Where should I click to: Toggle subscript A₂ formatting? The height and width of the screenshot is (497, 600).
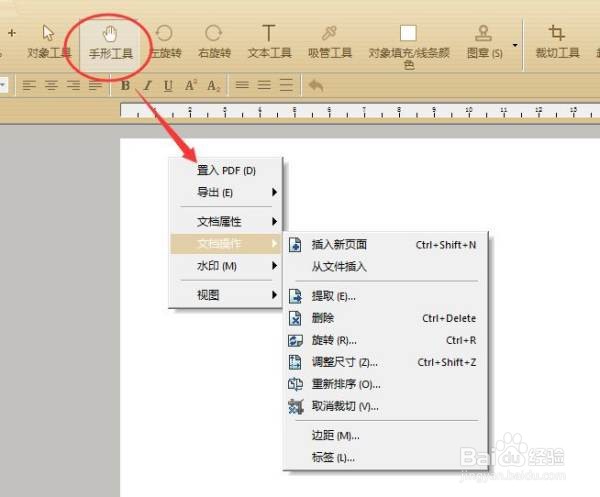click(x=214, y=86)
